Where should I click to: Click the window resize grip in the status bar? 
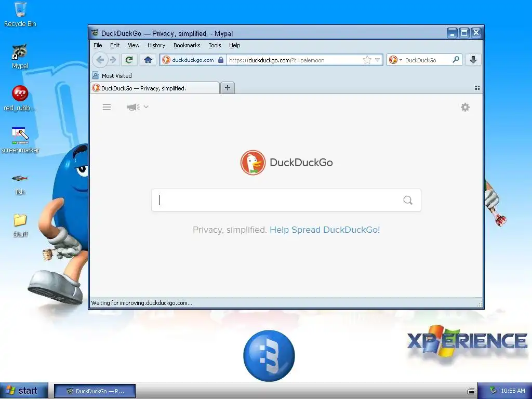pos(479,304)
